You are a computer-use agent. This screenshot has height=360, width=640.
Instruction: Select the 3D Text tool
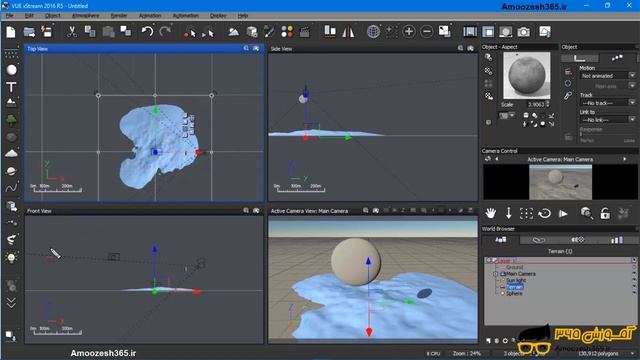pos(11,87)
